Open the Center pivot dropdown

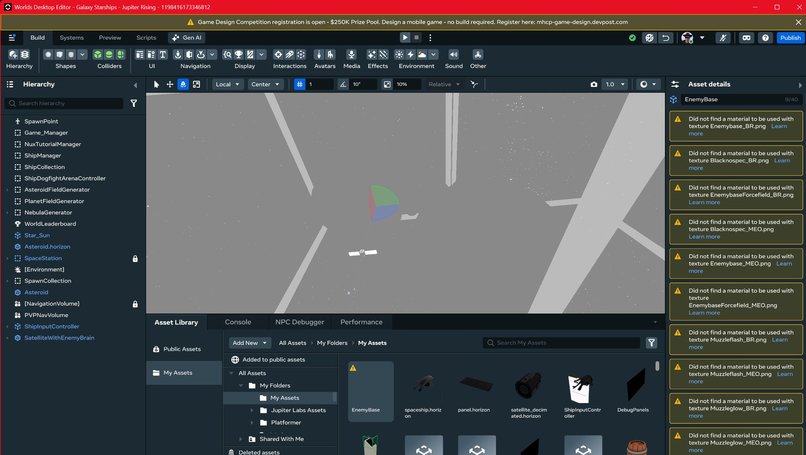[x=265, y=84]
